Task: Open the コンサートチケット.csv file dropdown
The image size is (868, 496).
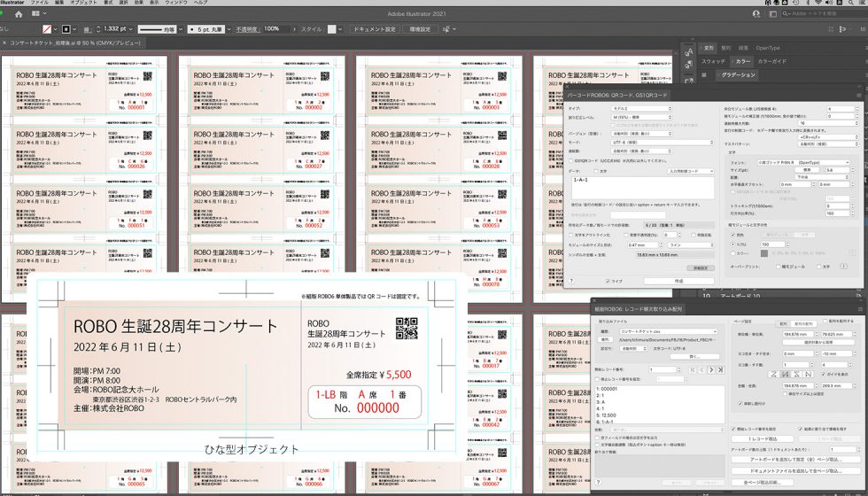Action: pos(668,331)
